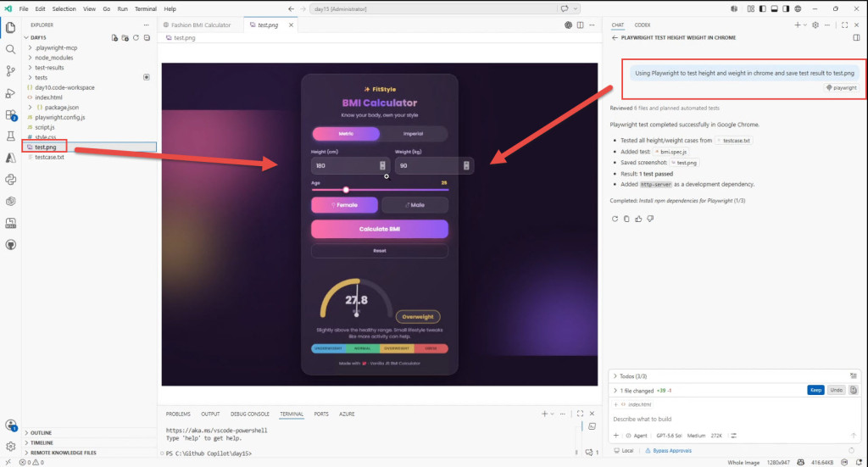Maximize the chat panel
The height and width of the screenshot is (467, 868).
tap(844, 25)
